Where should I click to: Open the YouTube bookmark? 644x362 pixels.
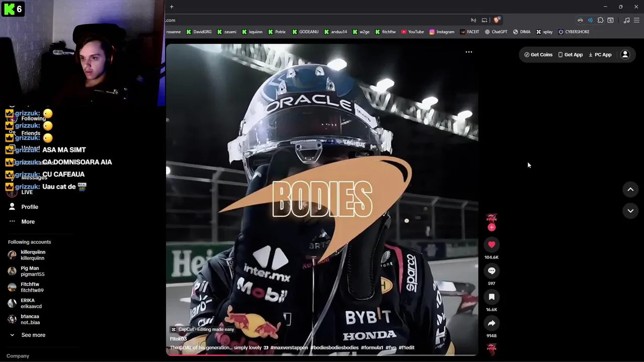(x=413, y=32)
